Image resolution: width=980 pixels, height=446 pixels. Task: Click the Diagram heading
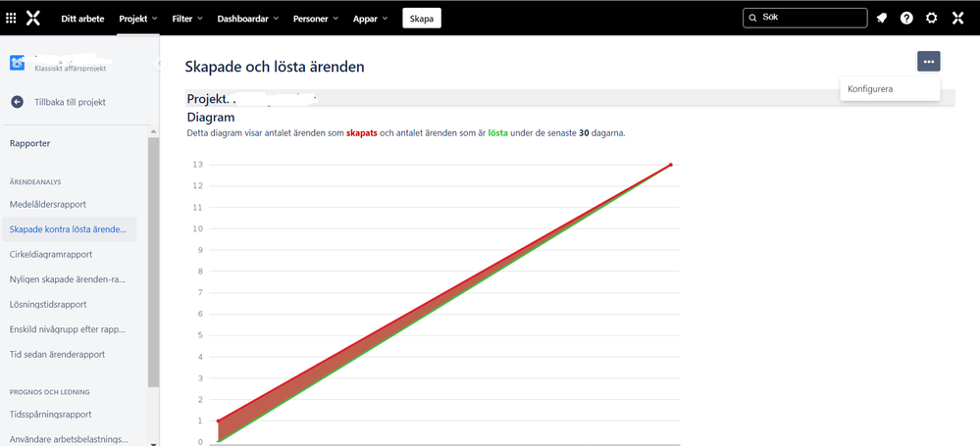click(211, 117)
